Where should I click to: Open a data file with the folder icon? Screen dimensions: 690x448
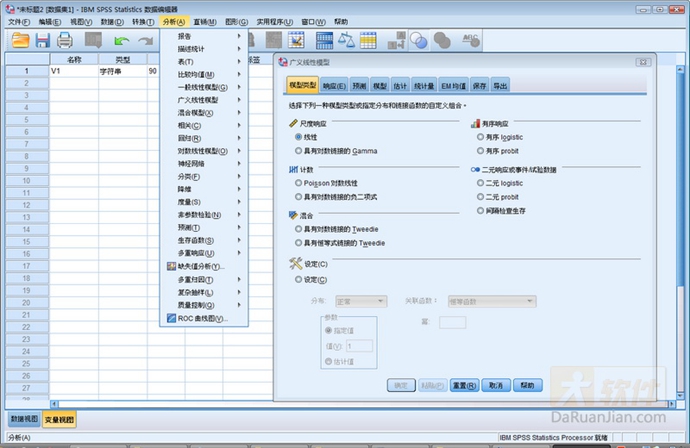coord(20,40)
